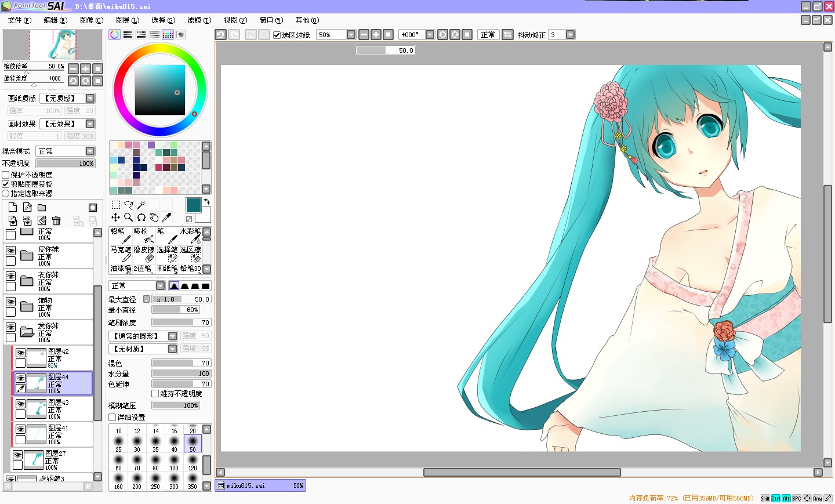835x504 pixels.
Task: Choose brush size 100 preset
Action: coord(174,463)
